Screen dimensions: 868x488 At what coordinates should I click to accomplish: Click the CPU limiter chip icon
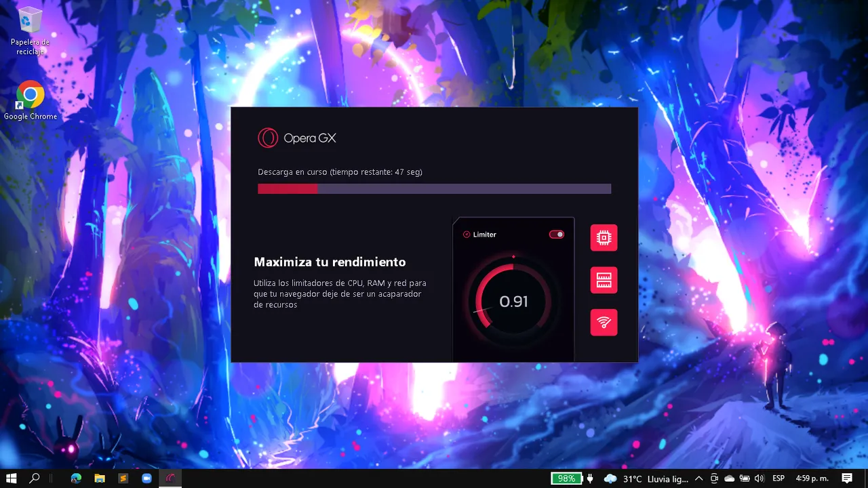(604, 238)
